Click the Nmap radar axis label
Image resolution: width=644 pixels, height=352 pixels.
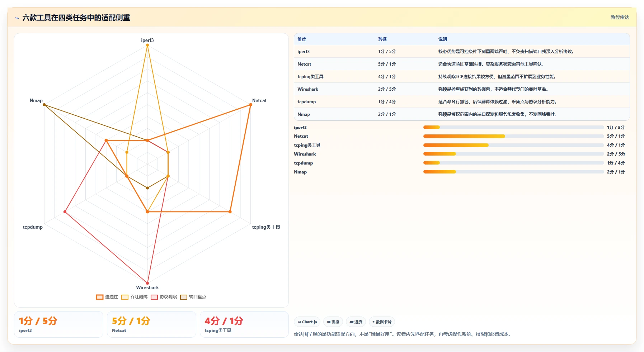tap(36, 100)
